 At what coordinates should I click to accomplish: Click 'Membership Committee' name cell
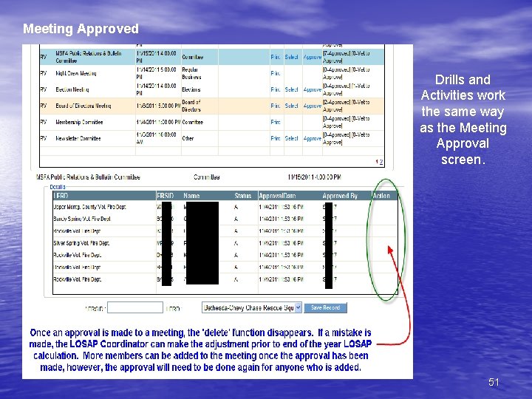click(x=79, y=122)
